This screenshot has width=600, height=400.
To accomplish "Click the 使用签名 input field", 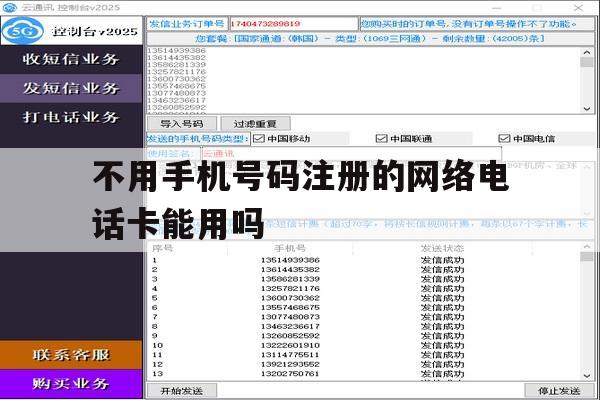I will point(351,153).
